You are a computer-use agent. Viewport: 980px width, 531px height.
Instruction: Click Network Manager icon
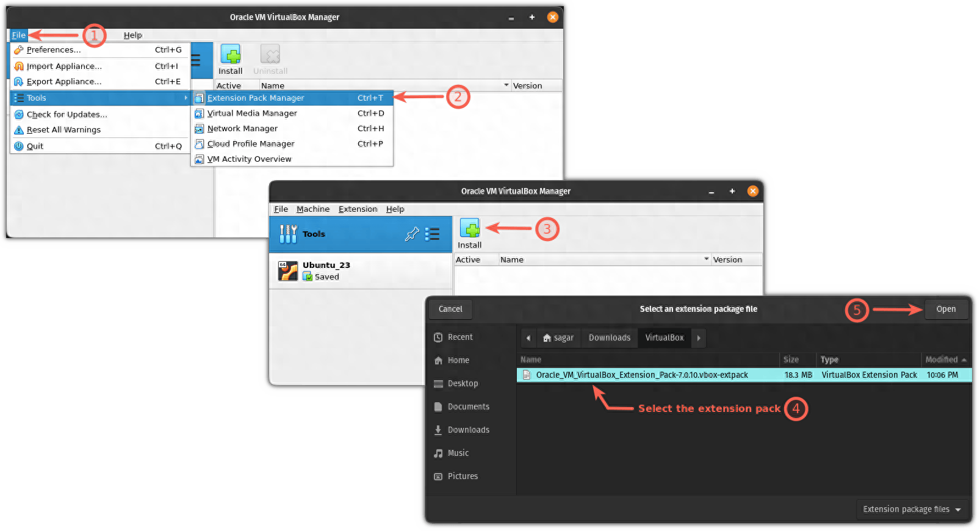click(x=199, y=128)
